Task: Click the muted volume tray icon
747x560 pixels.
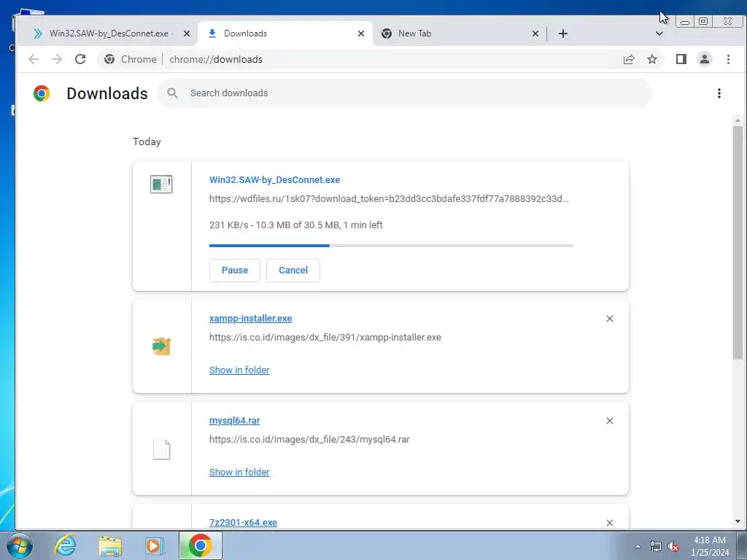Action: tap(673, 547)
